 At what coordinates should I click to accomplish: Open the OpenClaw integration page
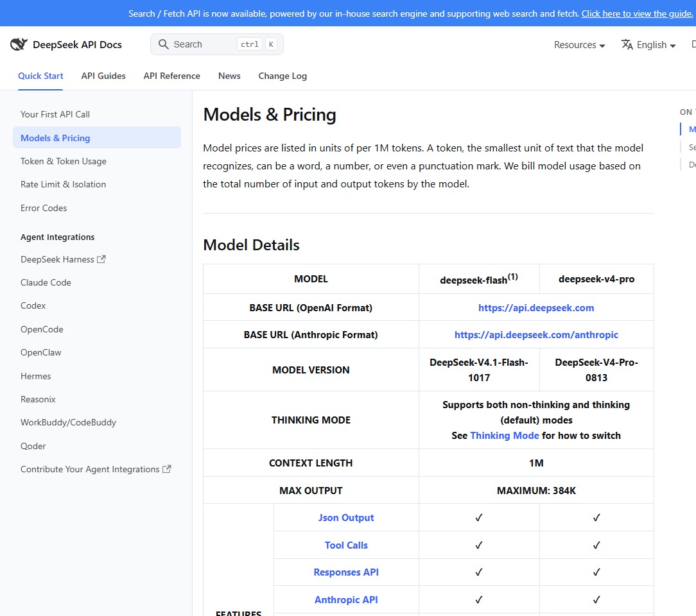click(41, 352)
